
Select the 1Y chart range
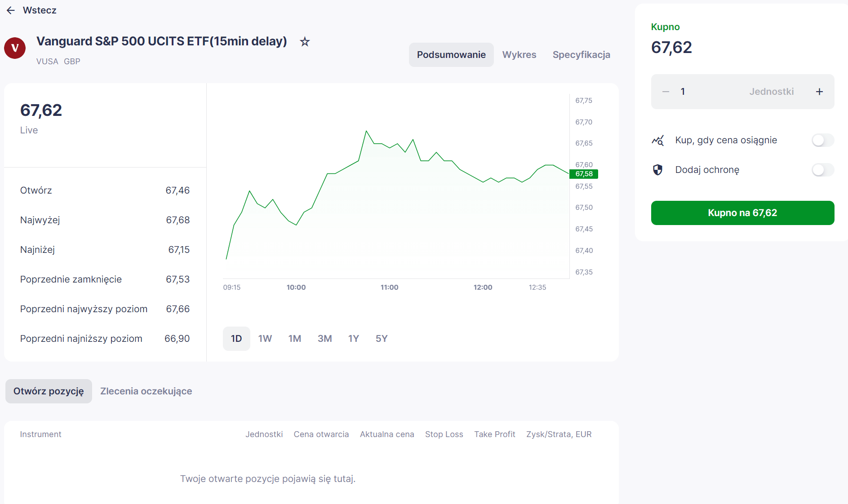pyautogui.click(x=354, y=339)
